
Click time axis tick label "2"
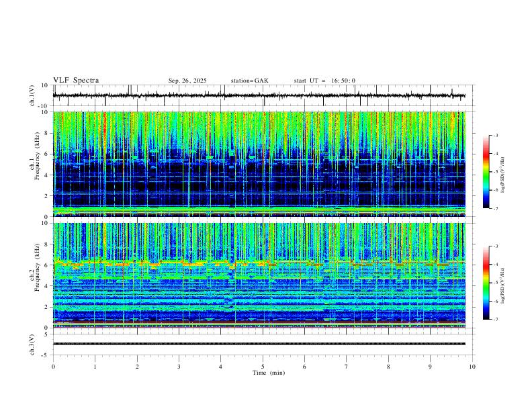(137, 367)
